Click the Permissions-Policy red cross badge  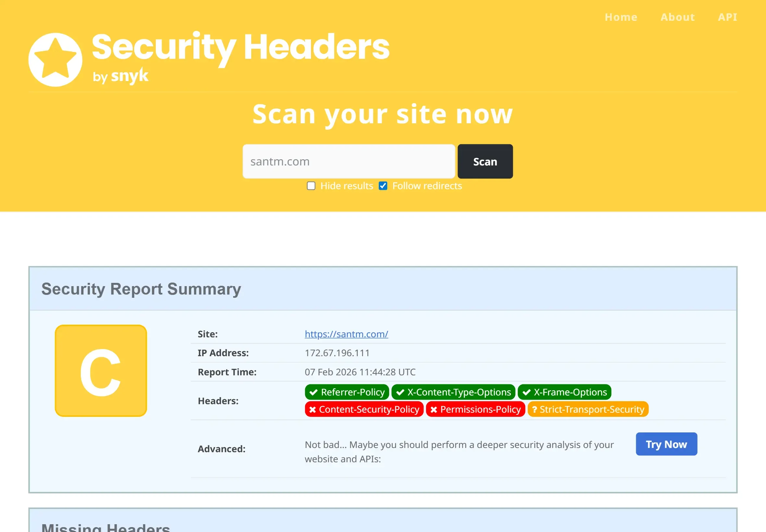(475, 409)
